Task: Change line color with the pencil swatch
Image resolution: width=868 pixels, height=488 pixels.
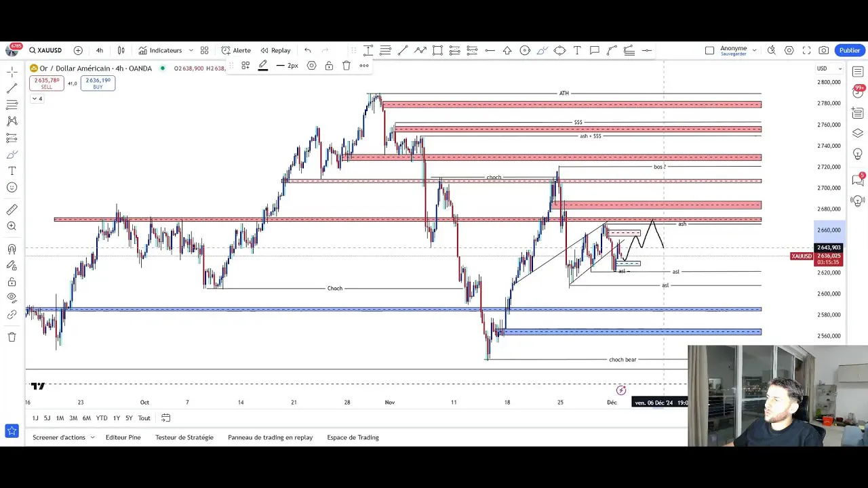Action: 263,66
